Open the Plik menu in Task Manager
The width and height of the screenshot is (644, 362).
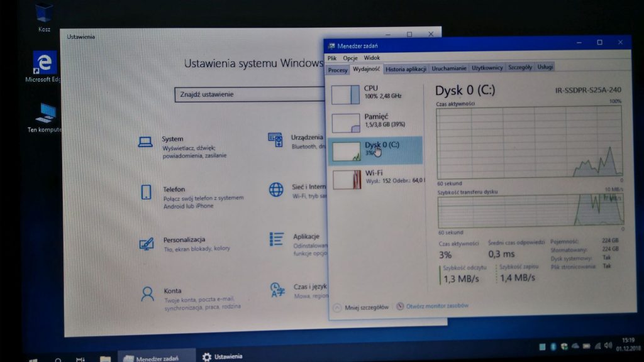pyautogui.click(x=332, y=58)
